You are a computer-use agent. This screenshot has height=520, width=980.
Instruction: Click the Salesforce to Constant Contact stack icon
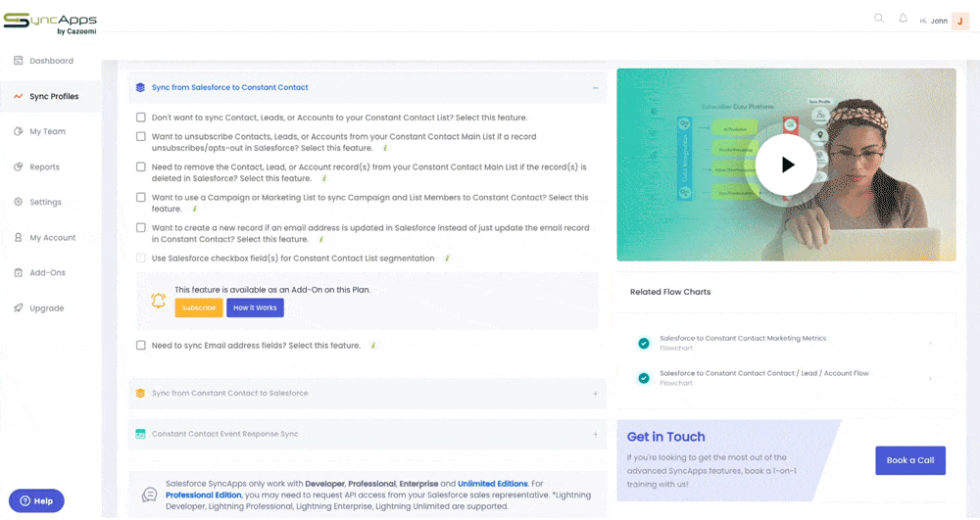140,87
